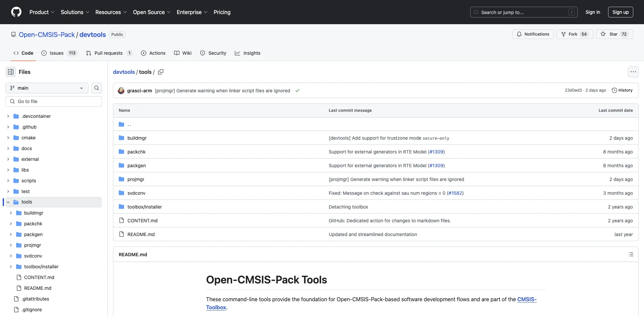This screenshot has height=316, width=644.
Task: Open the Open-CMSIS-Pack organization link
Action: point(47,35)
